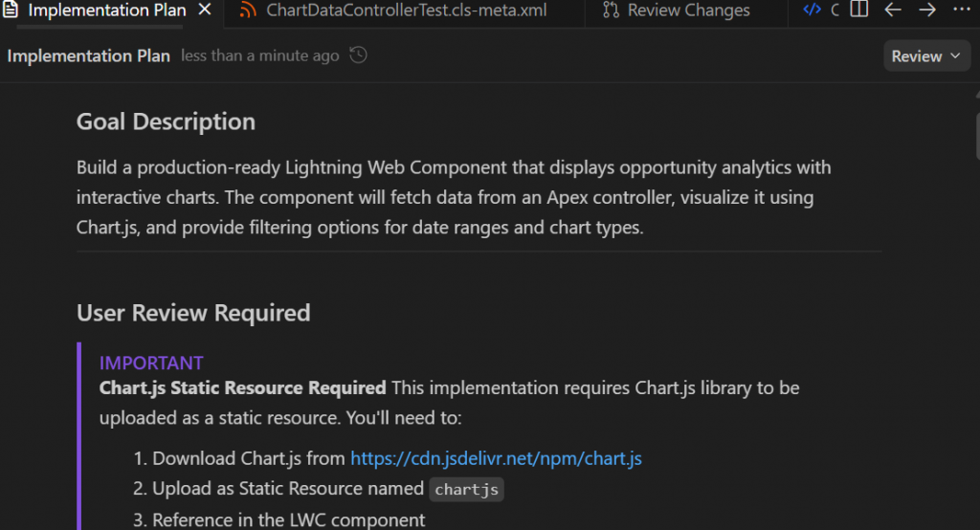Click the Review Changes tab icon
980x530 pixels.
611,11
